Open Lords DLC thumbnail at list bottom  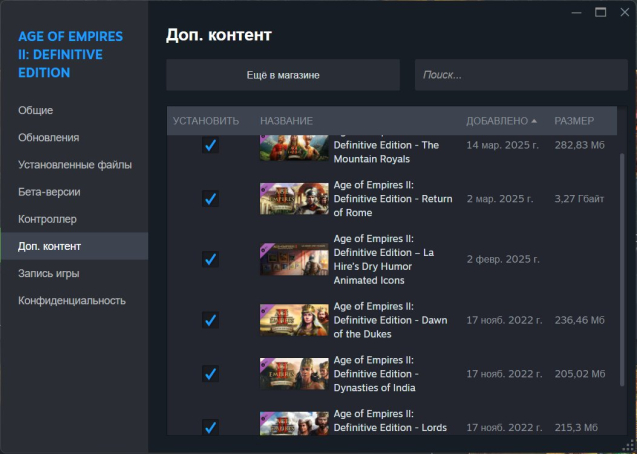[294, 423]
